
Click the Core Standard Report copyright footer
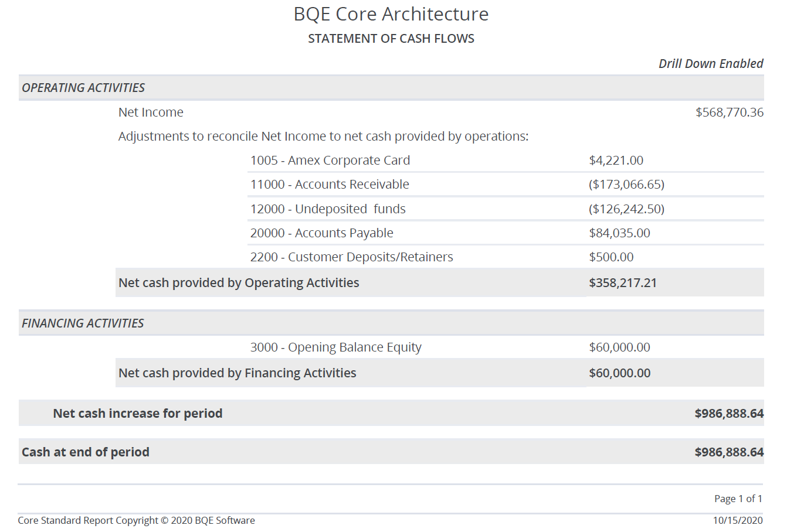point(137,520)
